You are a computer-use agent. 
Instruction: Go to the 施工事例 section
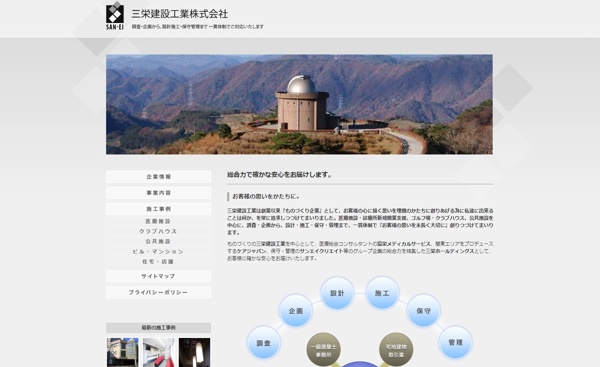coord(158,209)
